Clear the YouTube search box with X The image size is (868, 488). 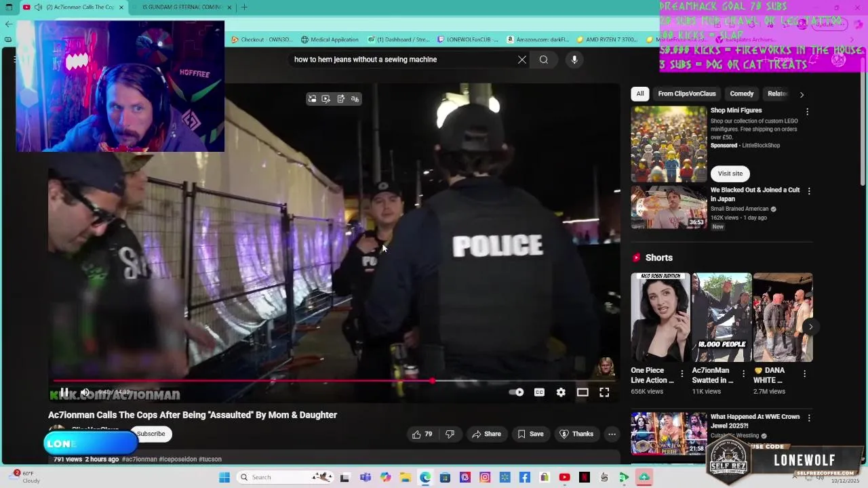pos(522,60)
